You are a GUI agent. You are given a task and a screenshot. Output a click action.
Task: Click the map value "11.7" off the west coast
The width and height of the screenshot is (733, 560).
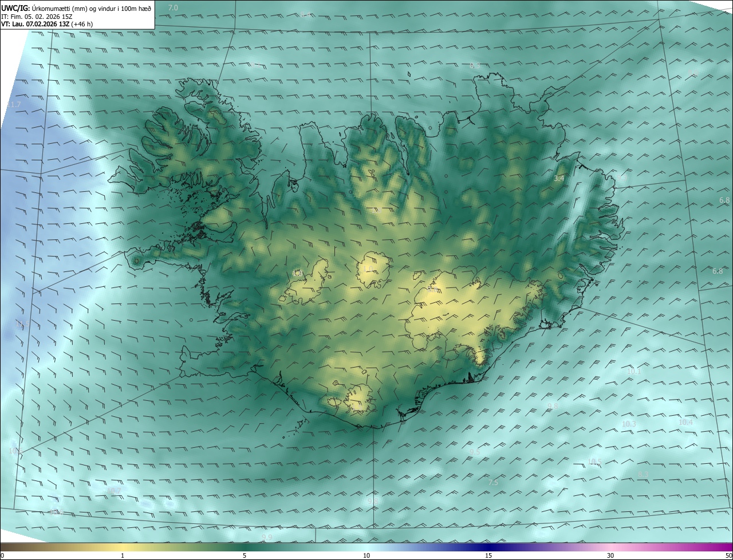pos(14,105)
